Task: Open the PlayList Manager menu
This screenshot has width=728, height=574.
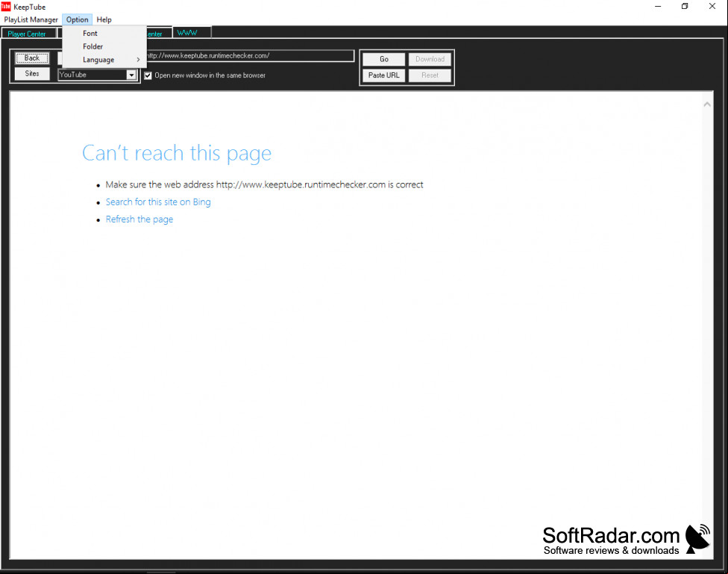Action: [31, 19]
